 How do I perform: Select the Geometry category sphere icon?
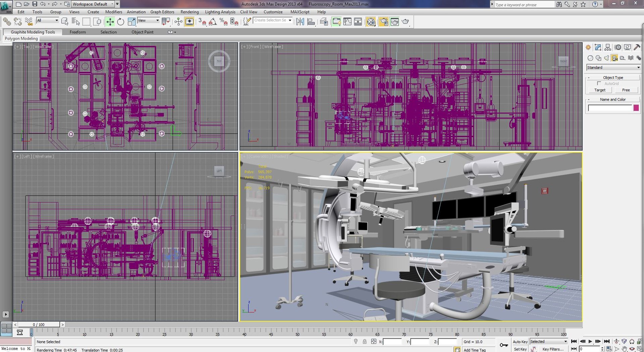click(590, 58)
